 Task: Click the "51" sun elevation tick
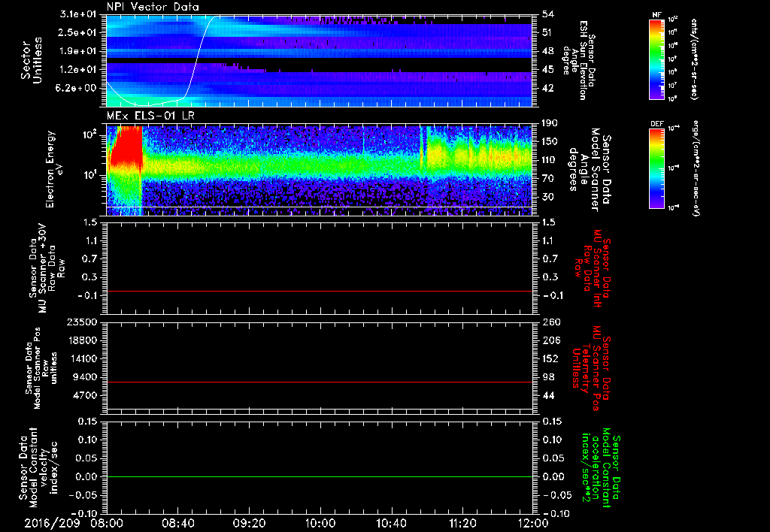pyautogui.click(x=548, y=32)
